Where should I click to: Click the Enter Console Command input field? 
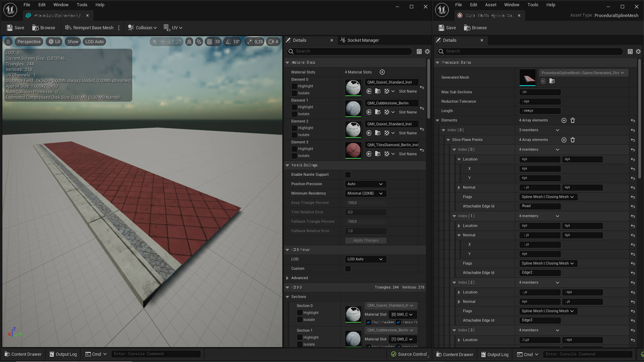click(x=156, y=354)
